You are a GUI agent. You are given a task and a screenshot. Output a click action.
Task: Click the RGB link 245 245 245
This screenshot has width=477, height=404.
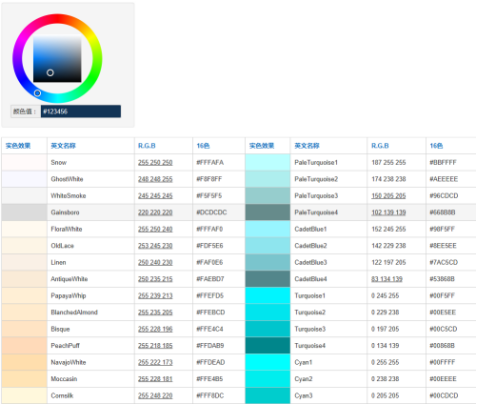click(155, 196)
